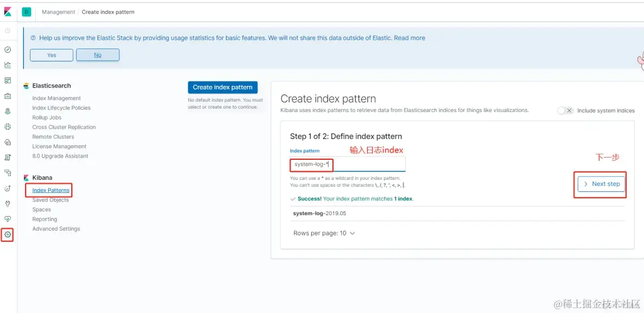Open Uptime from the sidebar icon
Viewport: 644px width, 313px height.
coord(8,189)
